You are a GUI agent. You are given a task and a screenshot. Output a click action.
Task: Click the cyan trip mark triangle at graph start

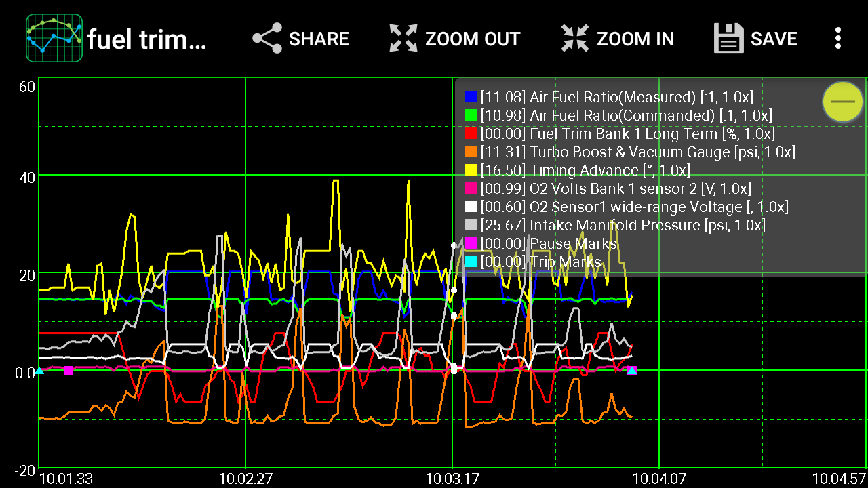click(x=39, y=371)
